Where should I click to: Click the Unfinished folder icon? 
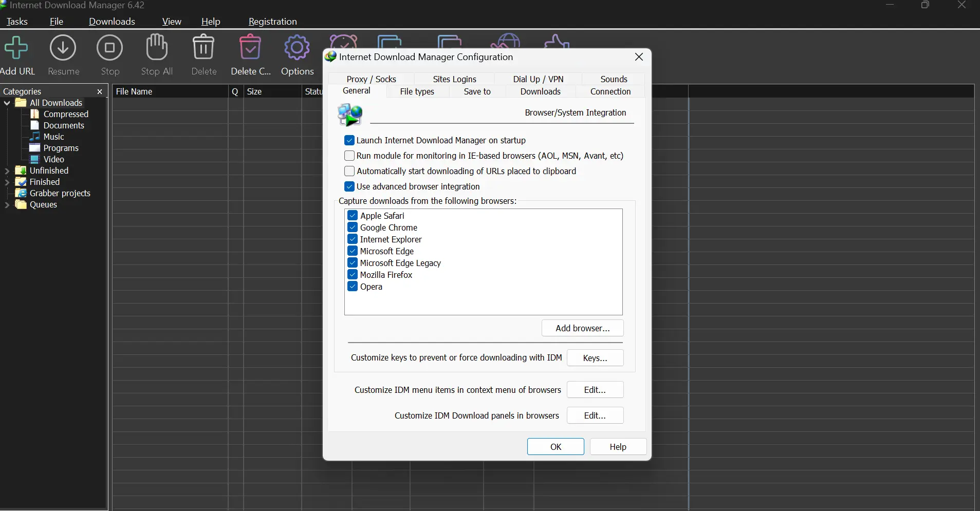coord(21,171)
